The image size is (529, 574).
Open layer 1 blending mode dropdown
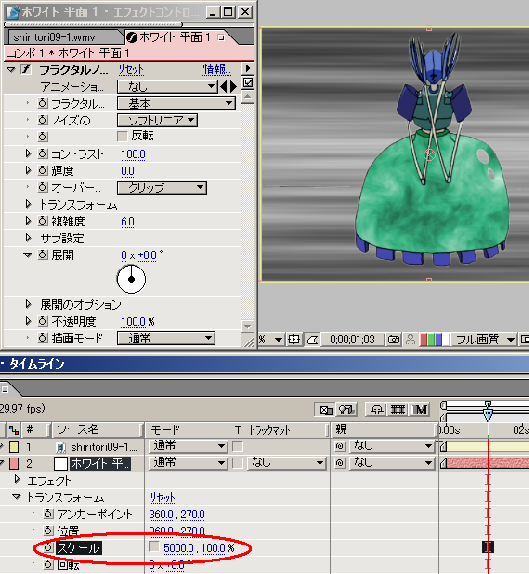(188, 446)
